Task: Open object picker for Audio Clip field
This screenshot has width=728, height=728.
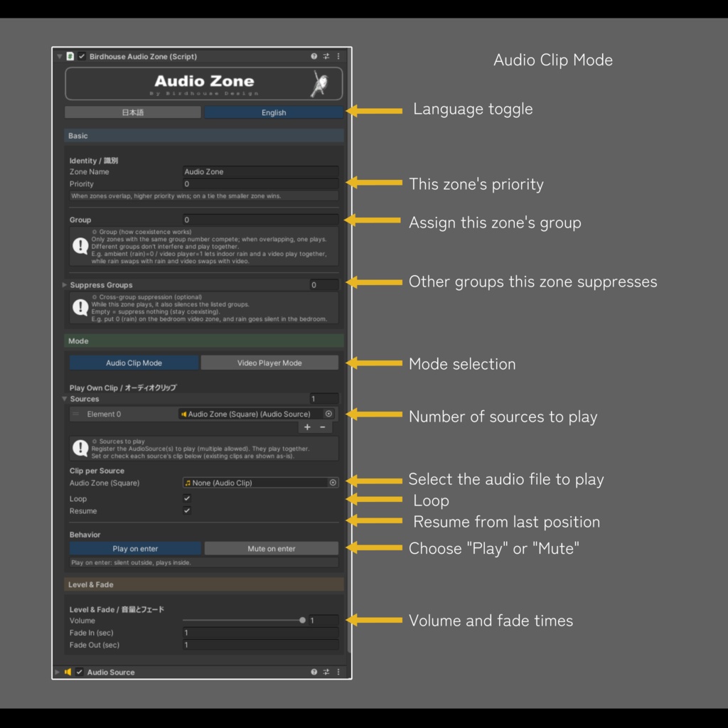Action: [x=333, y=483]
